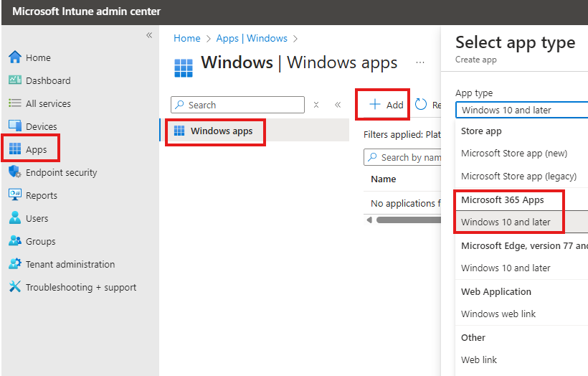Open the ellipsis more options menu
Screen dimensions: 588x376
pos(420,62)
